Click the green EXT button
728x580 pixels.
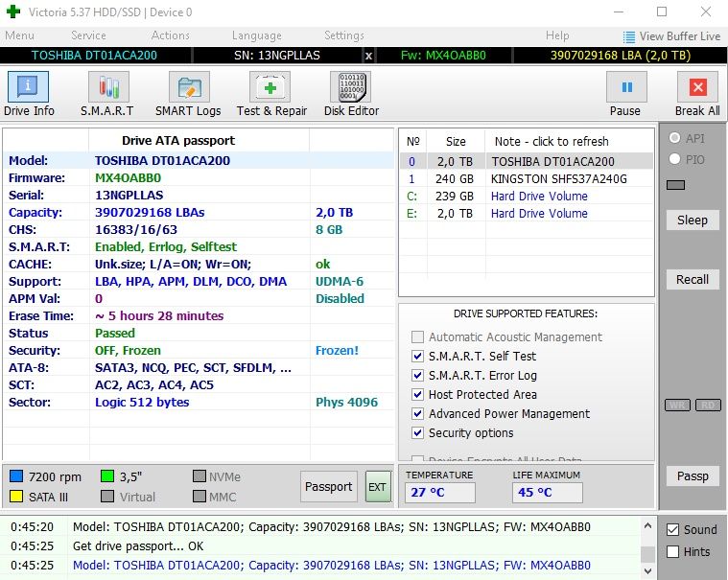(x=377, y=487)
